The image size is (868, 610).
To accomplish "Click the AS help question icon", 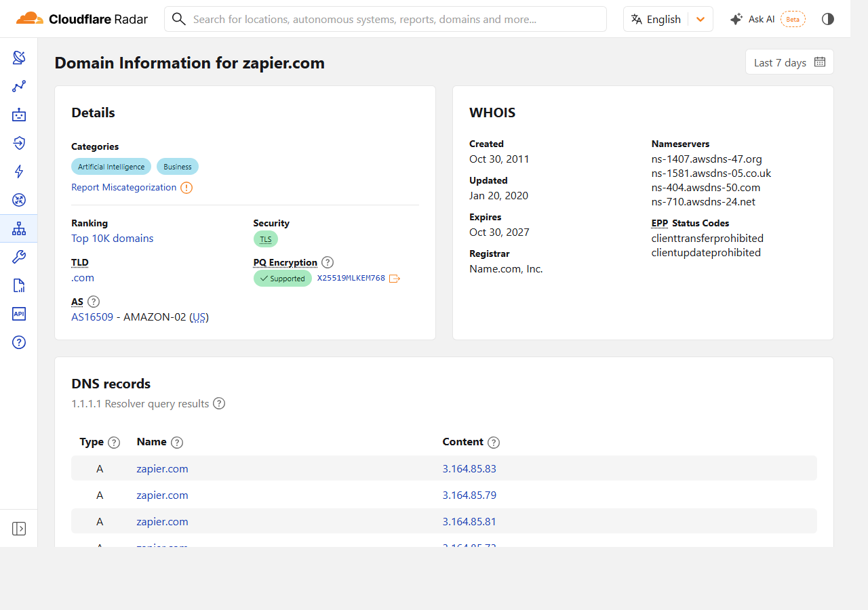I will [x=94, y=302].
